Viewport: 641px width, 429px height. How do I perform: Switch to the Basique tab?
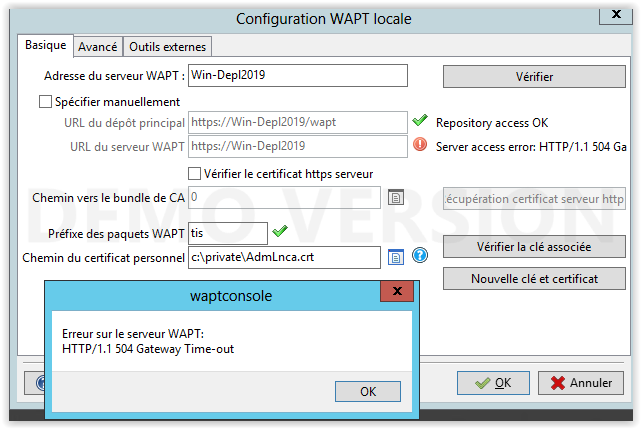[45, 45]
